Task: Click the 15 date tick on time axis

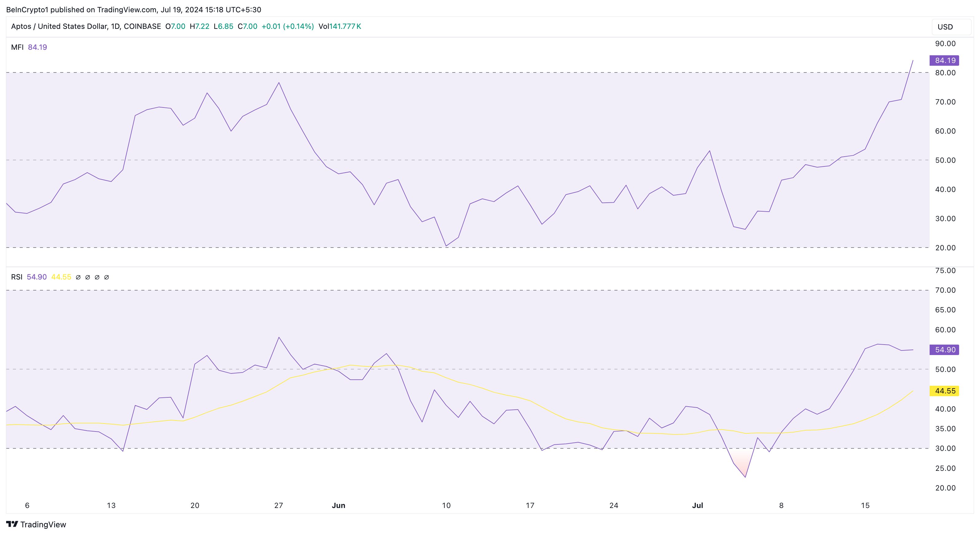Action: tap(865, 505)
